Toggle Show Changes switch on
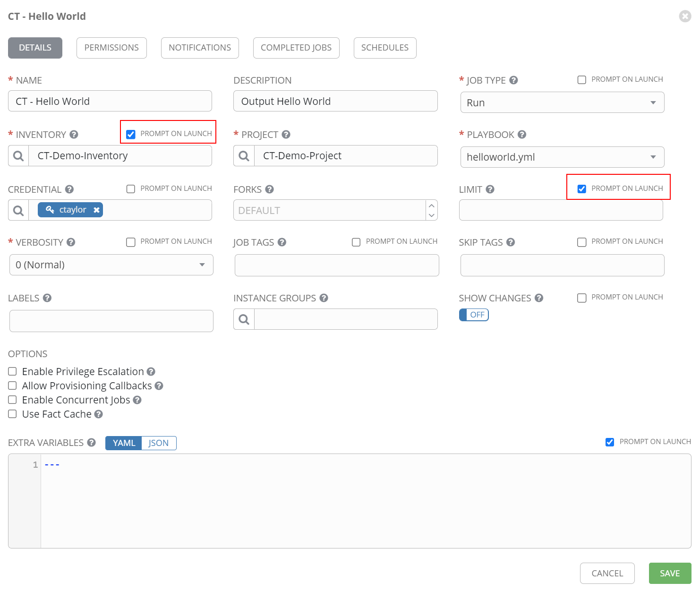Viewport: 700px width, 591px height. pos(474,315)
